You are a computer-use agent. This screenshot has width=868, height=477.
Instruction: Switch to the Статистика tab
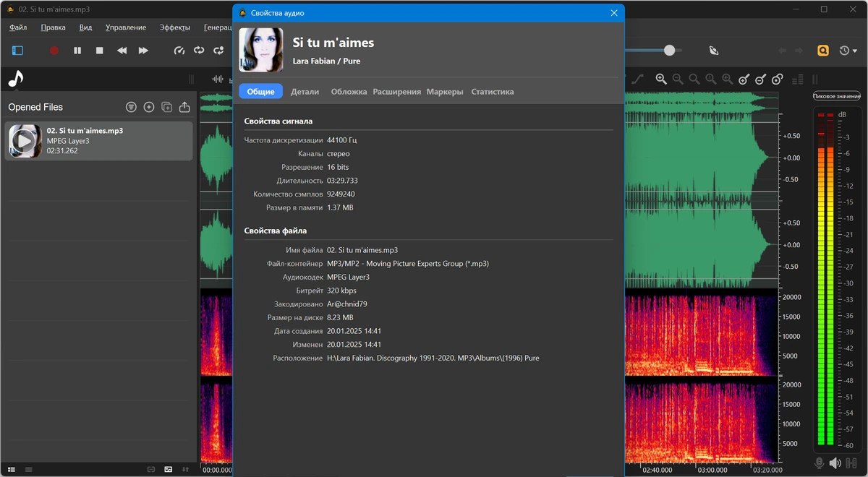tap(493, 92)
